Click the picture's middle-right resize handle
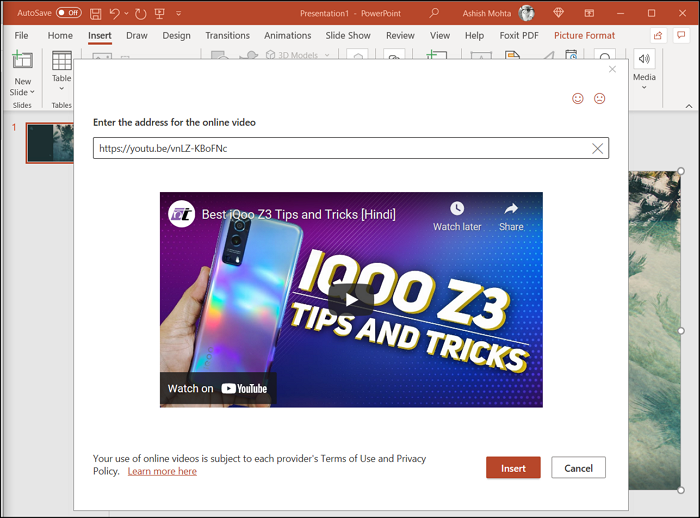This screenshot has width=700, height=518. [x=681, y=330]
